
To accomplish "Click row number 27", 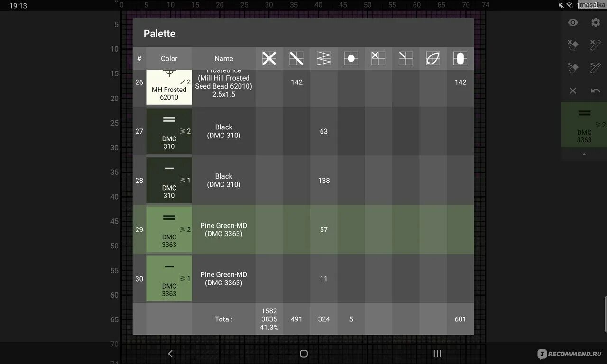I will pyautogui.click(x=139, y=131).
